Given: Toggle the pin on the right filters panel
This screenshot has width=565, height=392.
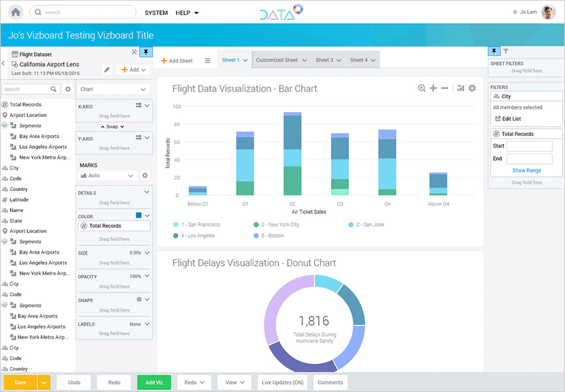Looking at the screenshot, I should point(494,51).
